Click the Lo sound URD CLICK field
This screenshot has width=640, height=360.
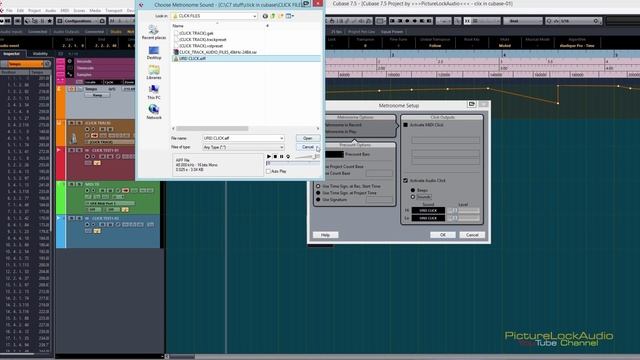click(x=428, y=218)
